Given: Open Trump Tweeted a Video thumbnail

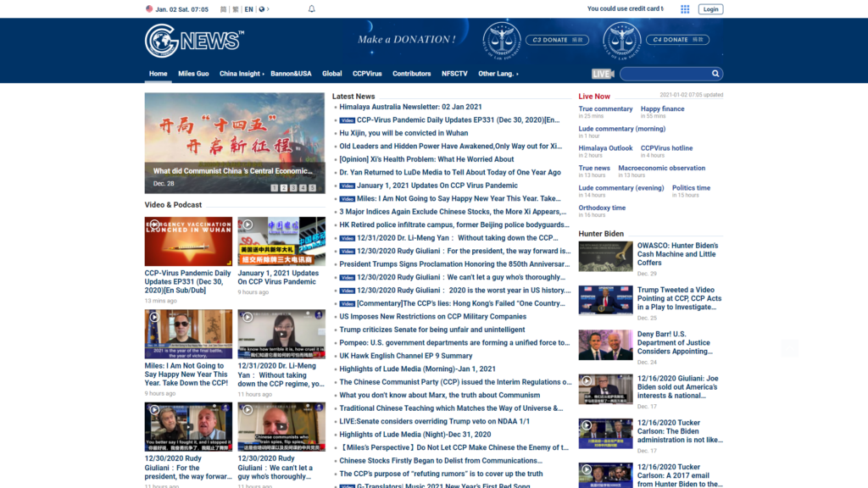Looking at the screenshot, I should (605, 301).
